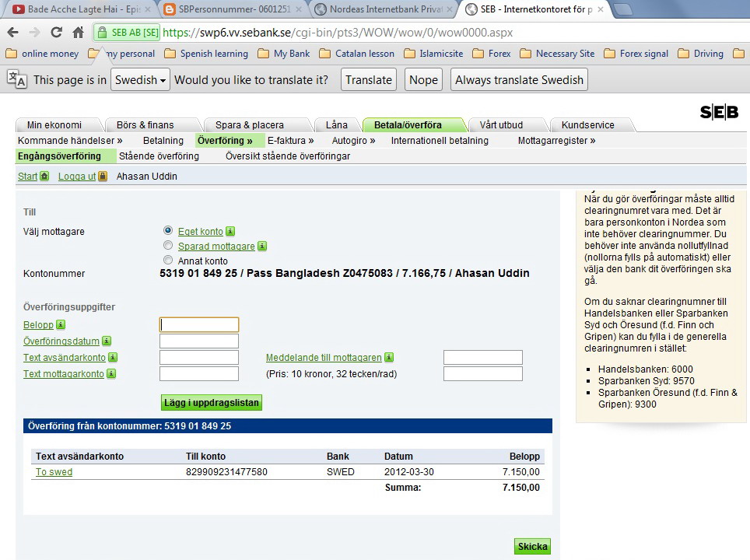Open Internationell betalning menu item

coord(440,141)
